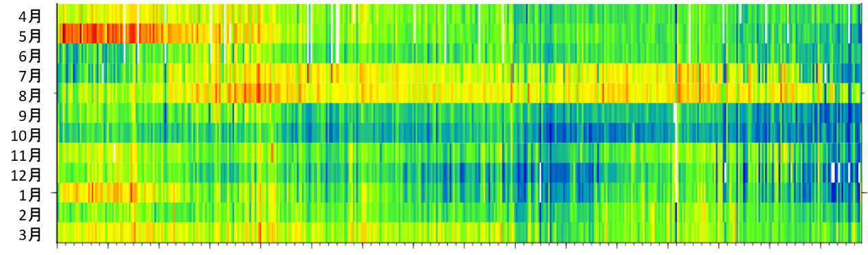The height and width of the screenshot is (255, 868).
Task: Click the 3月 row label
Action: [30, 235]
